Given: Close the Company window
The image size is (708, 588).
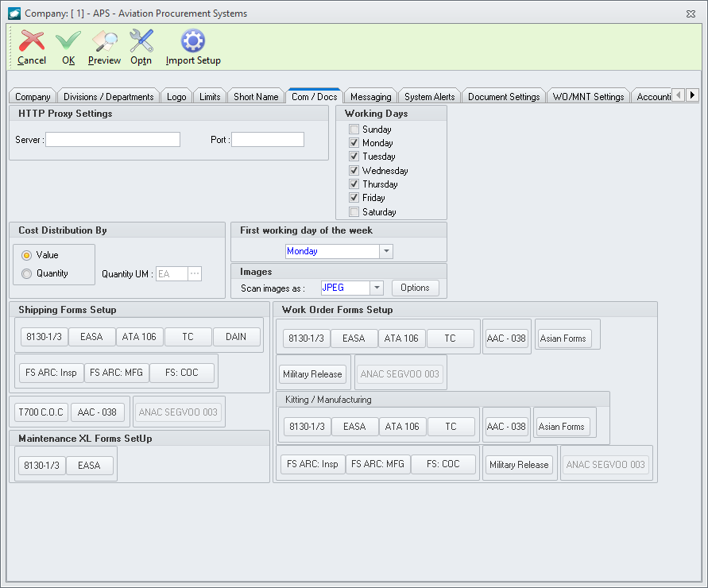Looking at the screenshot, I should coord(691,14).
